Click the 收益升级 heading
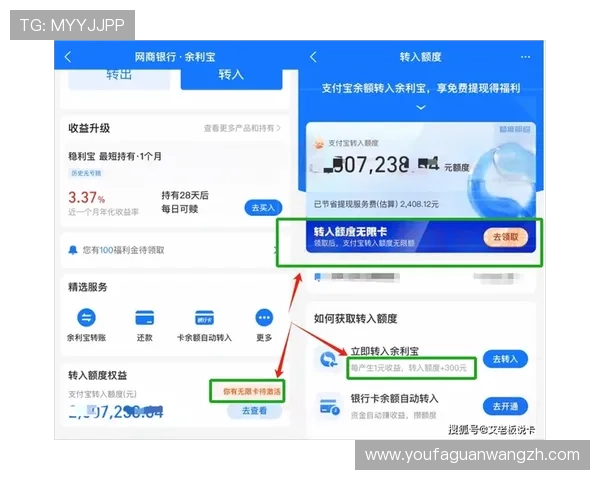Screen dimensions: 600x480 89,128
